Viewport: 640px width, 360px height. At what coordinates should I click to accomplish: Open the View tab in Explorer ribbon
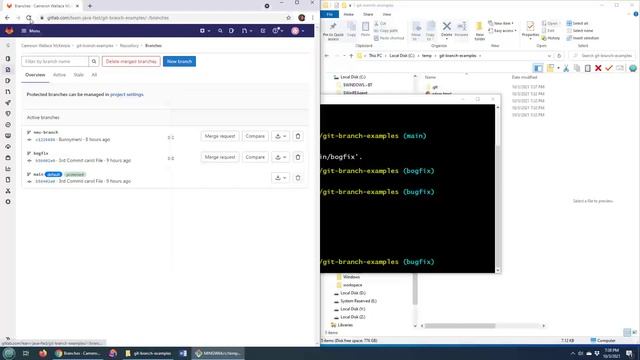[x=387, y=14]
